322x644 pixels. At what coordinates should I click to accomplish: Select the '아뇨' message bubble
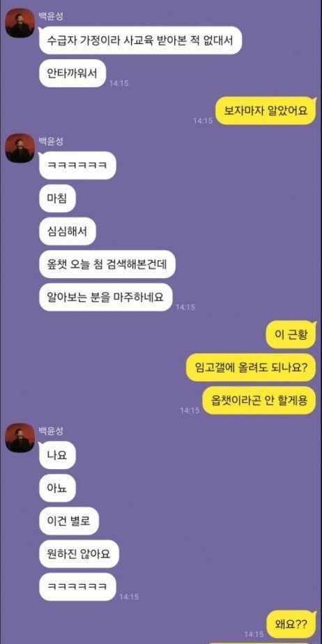pos(57,488)
